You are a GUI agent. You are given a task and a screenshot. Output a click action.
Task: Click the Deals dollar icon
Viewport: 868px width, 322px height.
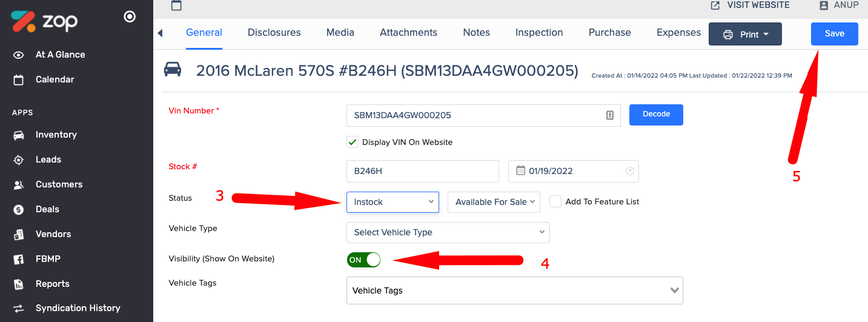[19, 209]
